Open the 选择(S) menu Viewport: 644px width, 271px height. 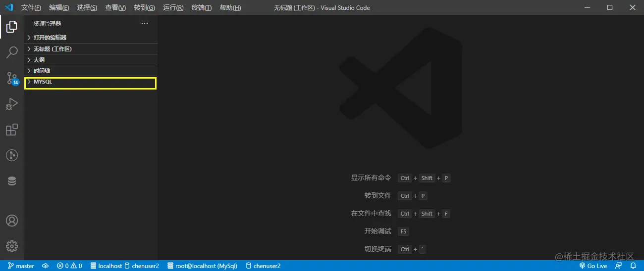[x=87, y=7]
